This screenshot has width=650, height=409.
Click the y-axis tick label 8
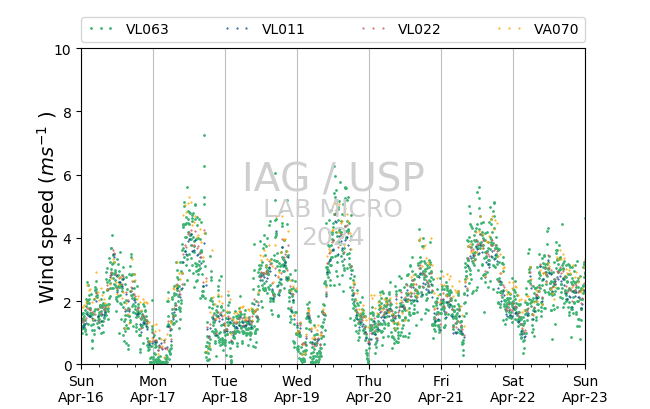point(68,113)
